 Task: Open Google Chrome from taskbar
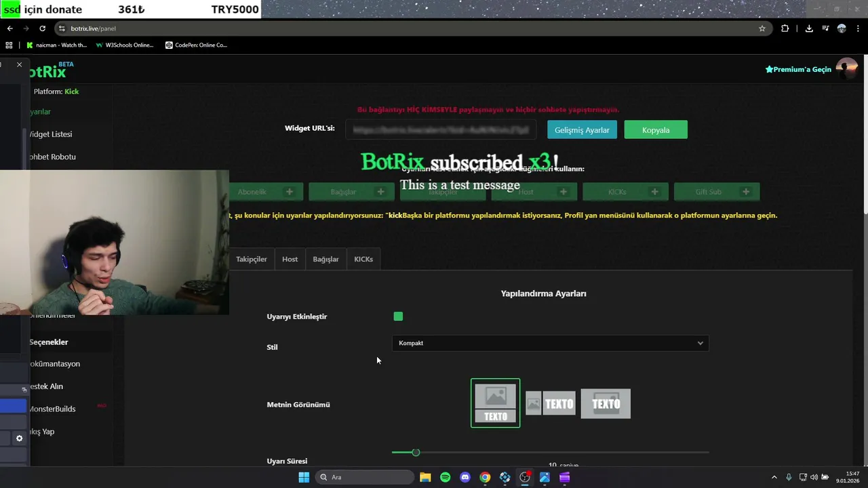(x=485, y=477)
